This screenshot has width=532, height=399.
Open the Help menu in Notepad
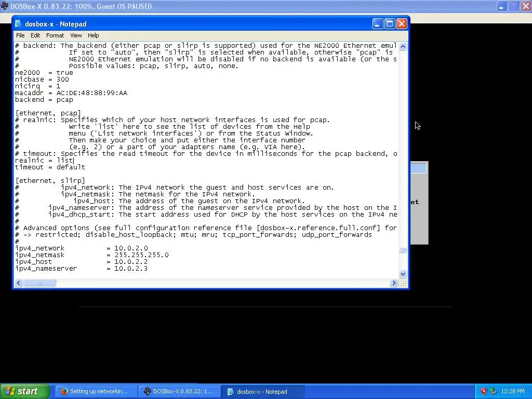[x=94, y=35]
